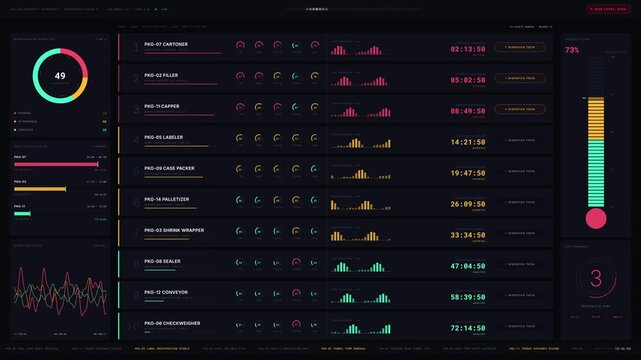641x360 pixels.
Task: Click the pink bar chart in PKG-11 CAPPER row
Action: pos(361,112)
